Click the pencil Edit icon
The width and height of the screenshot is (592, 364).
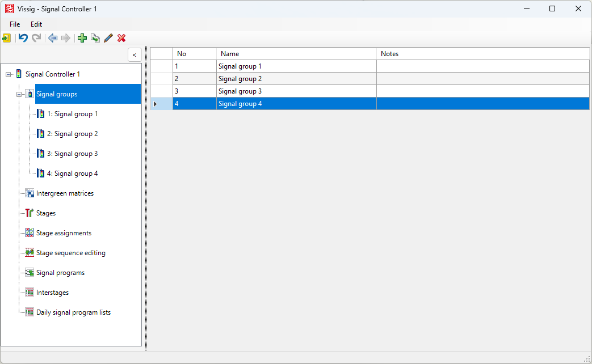tap(108, 38)
